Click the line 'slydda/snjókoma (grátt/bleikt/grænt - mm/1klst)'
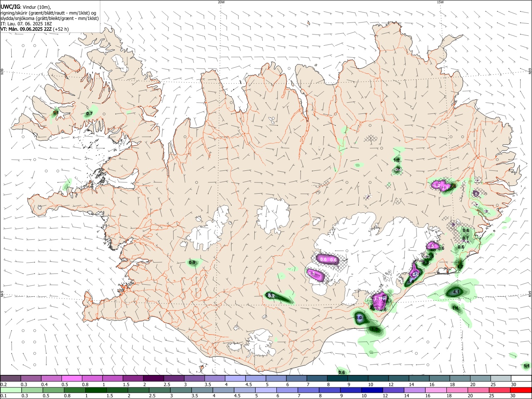 pyautogui.click(x=49, y=18)
